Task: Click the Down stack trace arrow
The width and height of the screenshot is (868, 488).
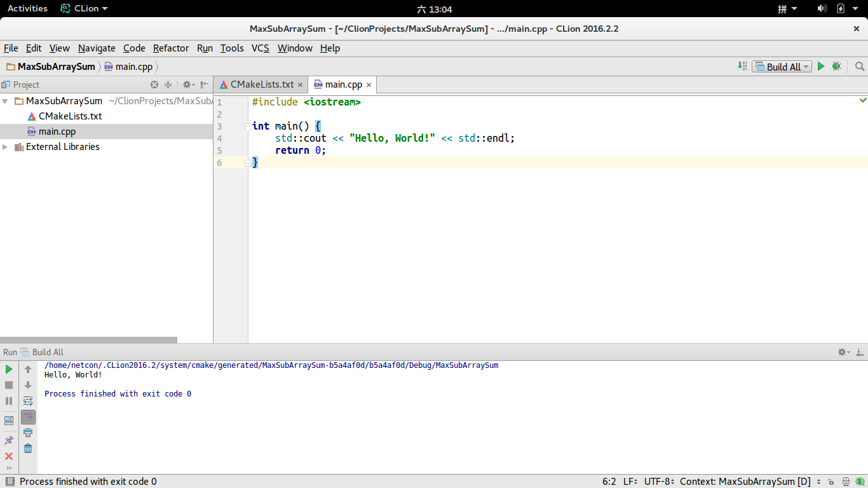Action: (28, 385)
